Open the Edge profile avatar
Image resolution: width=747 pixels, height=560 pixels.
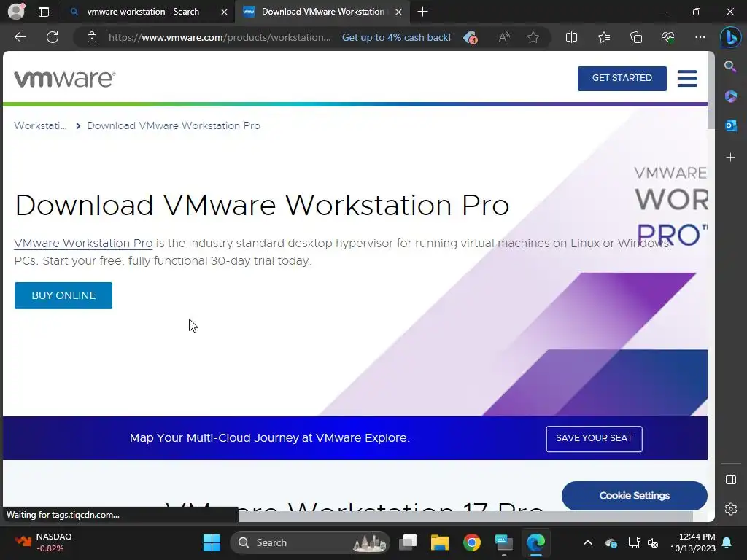pos(16,12)
